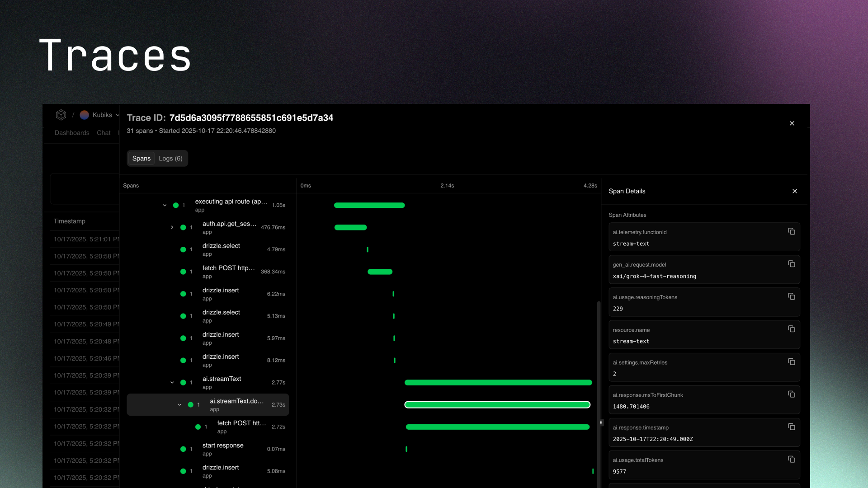Copy the ai.response.msToFirstChunk value

(x=792, y=394)
